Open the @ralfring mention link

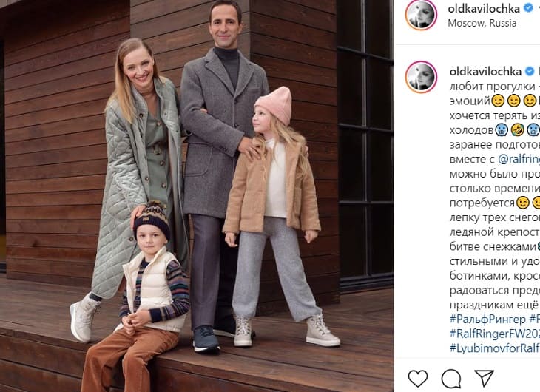coord(519,159)
